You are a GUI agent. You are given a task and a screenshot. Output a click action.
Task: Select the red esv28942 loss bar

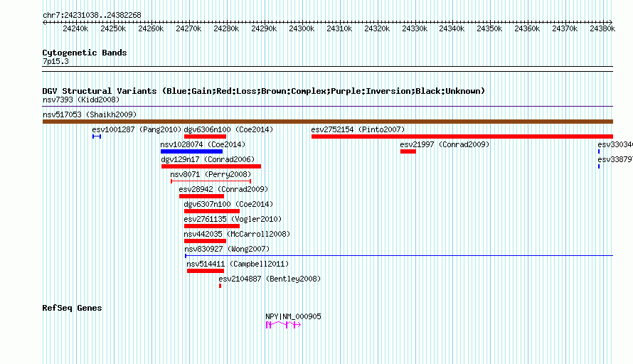click(201, 196)
